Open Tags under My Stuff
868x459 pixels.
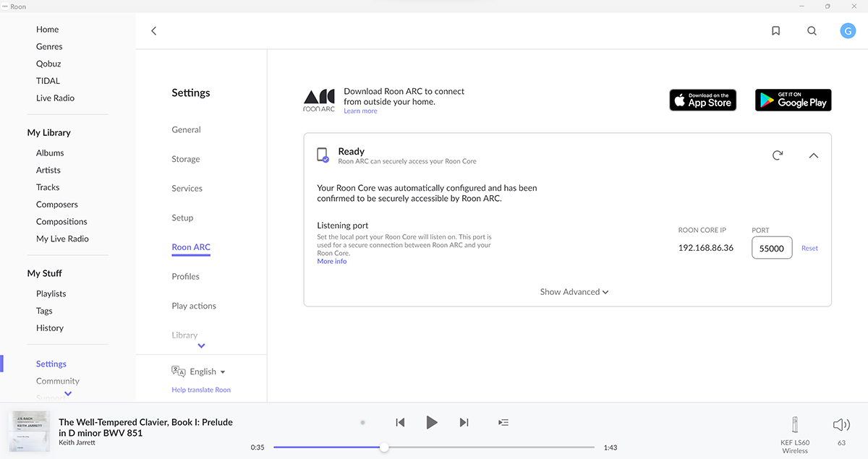click(x=44, y=311)
